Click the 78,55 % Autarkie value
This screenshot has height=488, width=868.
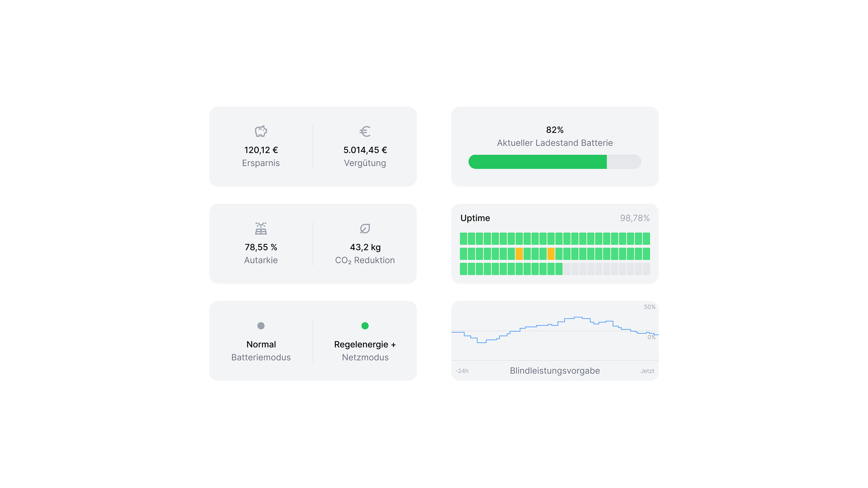point(261,247)
